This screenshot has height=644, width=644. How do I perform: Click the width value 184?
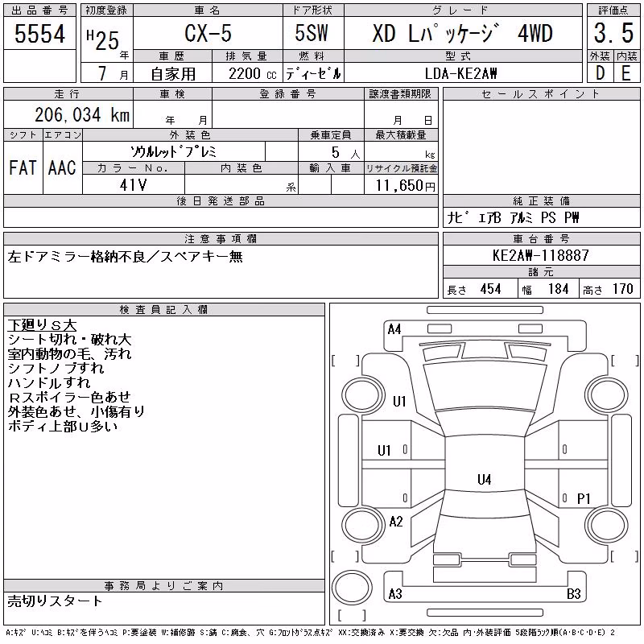pos(558,289)
